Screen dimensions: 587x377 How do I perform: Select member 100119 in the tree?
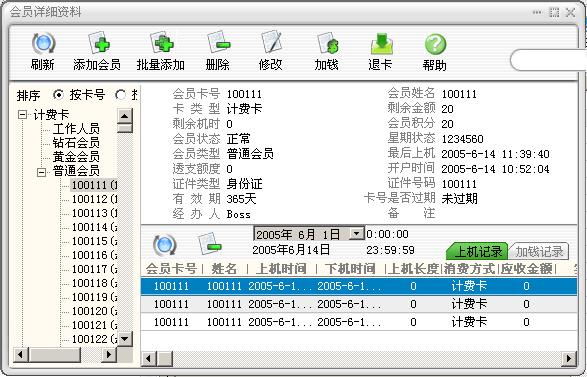click(x=94, y=297)
